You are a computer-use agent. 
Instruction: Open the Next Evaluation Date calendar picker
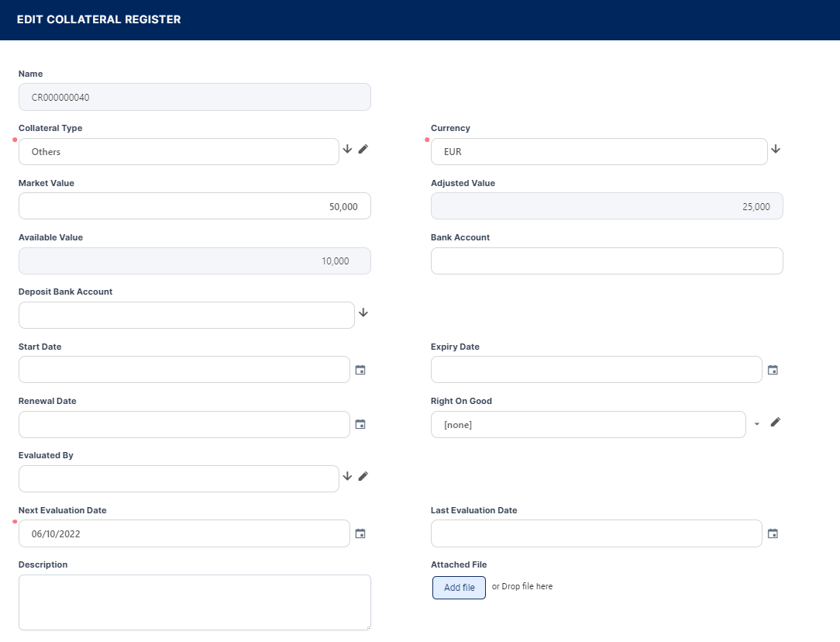[360, 533]
